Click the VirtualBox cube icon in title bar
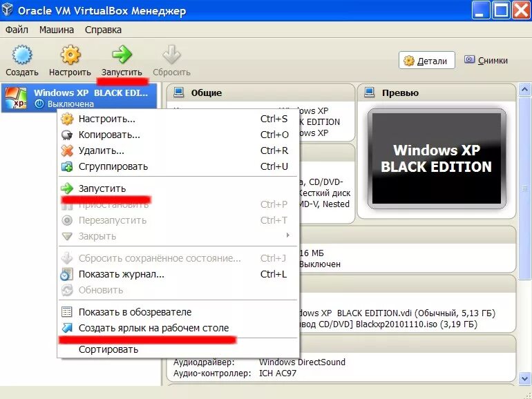Screen dimensions: 532x399 point(8,10)
